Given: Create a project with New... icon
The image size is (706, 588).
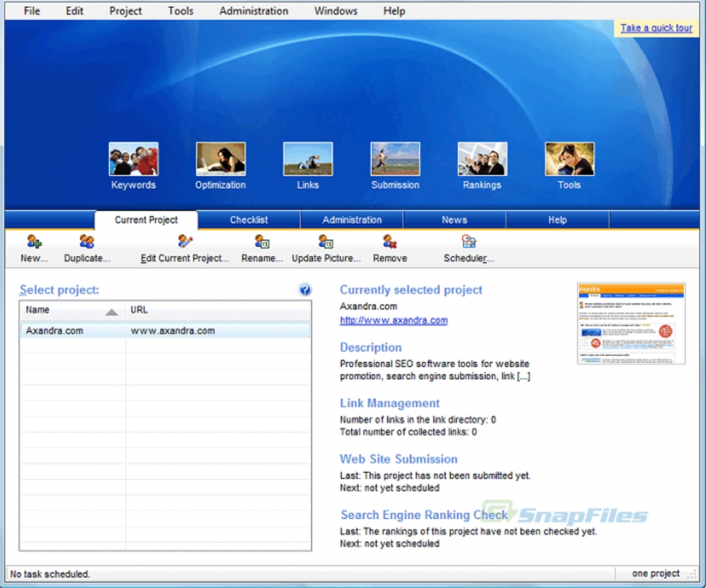Looking at the screenshot, I should (34, 242).
